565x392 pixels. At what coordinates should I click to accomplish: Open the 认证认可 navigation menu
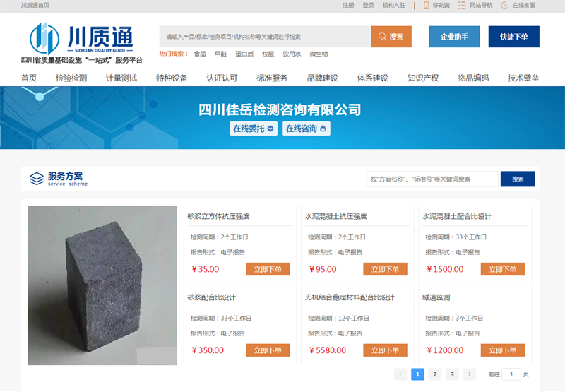221,78
